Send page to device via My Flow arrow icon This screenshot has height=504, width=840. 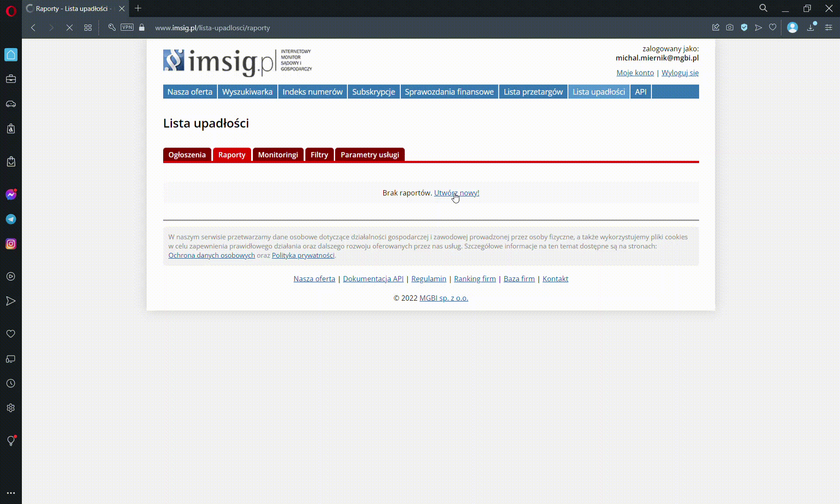[758, 27]
